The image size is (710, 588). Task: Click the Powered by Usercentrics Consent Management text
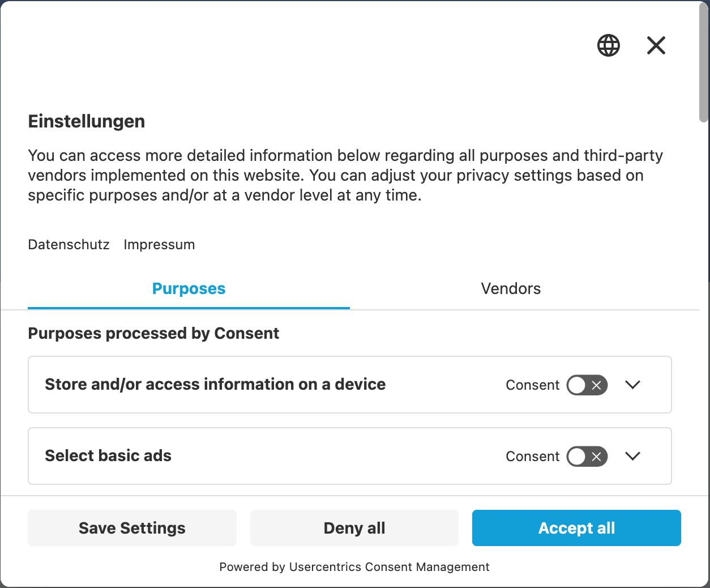coord(354,567)
